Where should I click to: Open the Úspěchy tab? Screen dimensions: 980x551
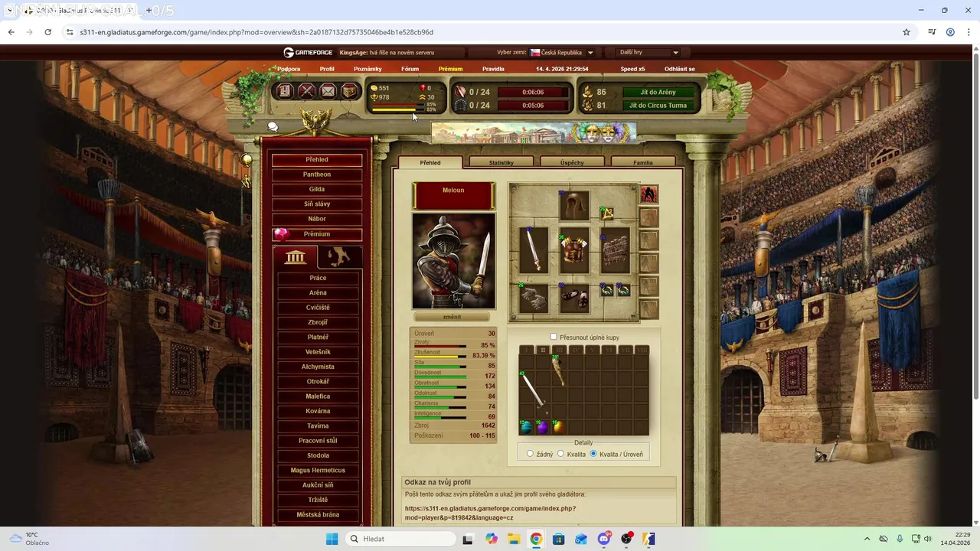point(572,162)
